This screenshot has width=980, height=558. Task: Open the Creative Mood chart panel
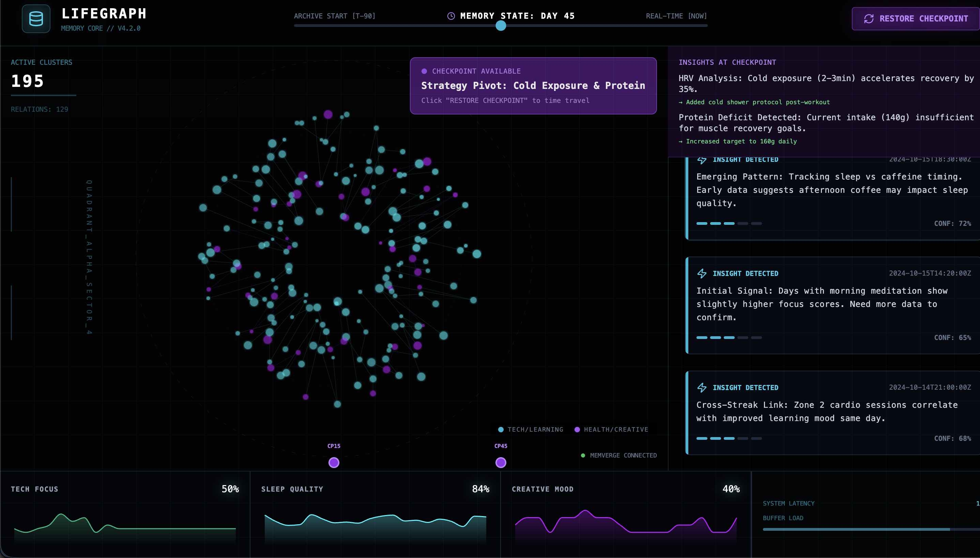pos(626,514)
